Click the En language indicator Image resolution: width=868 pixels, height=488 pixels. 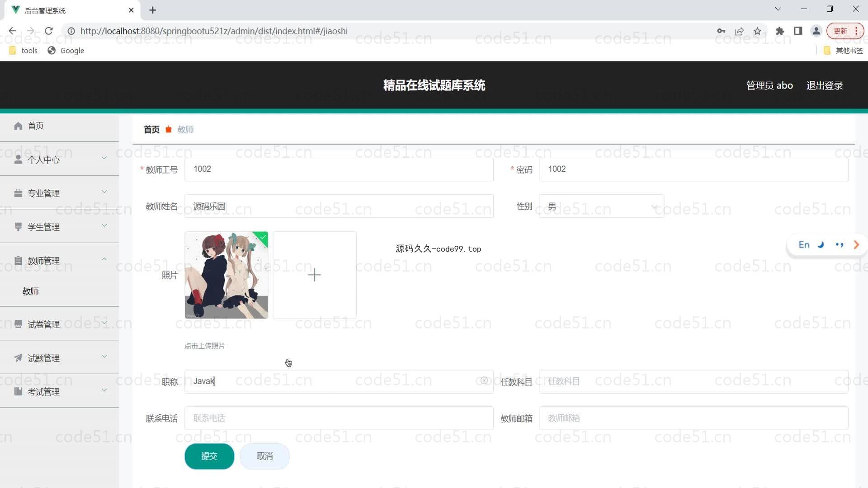(804, 244)
